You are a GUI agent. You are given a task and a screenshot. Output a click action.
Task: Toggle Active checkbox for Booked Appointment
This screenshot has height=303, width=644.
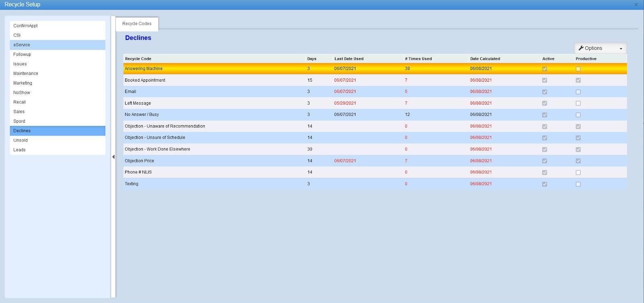(545, 80)
